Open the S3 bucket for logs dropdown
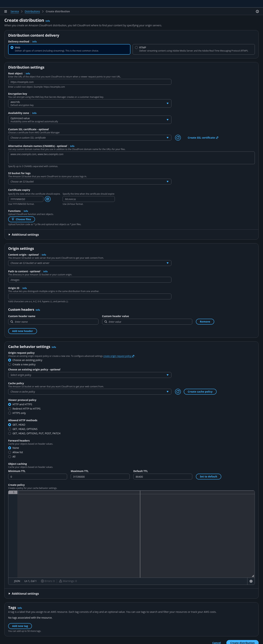Screen dimensions: 263x644 point(89,182)
